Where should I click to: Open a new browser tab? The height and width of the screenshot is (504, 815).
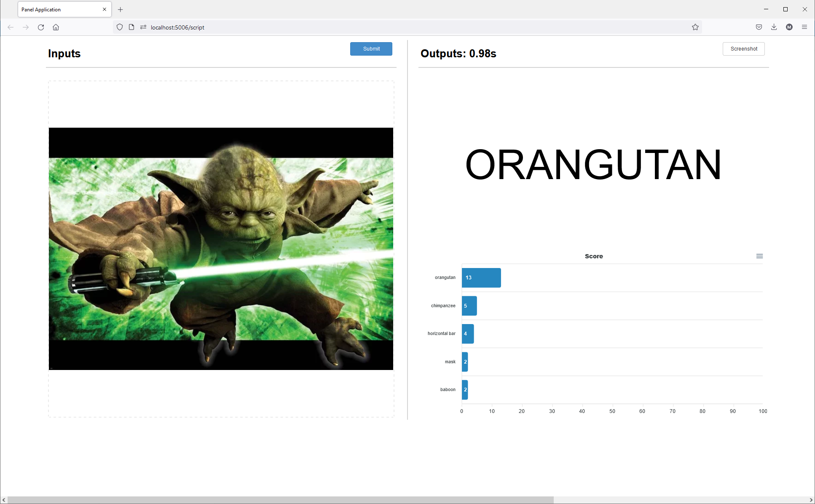pos(121,9)
